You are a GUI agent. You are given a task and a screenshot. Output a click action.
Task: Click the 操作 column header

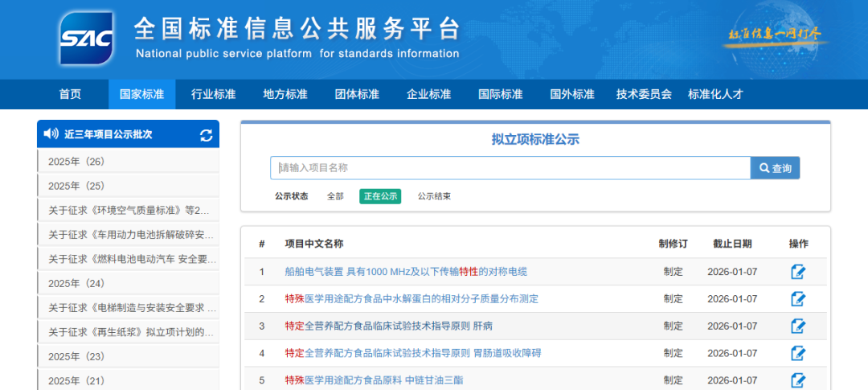pyautogui.click(x=798, y=244)
